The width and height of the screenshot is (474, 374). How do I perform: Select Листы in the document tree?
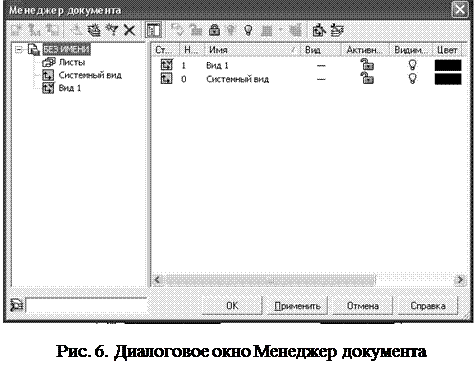[72, 62]
